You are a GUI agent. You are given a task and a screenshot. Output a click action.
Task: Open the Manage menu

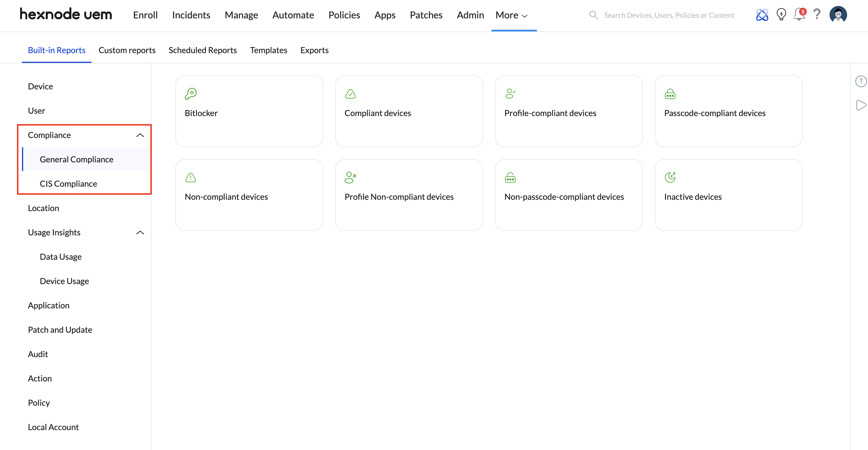click(241, 15)
